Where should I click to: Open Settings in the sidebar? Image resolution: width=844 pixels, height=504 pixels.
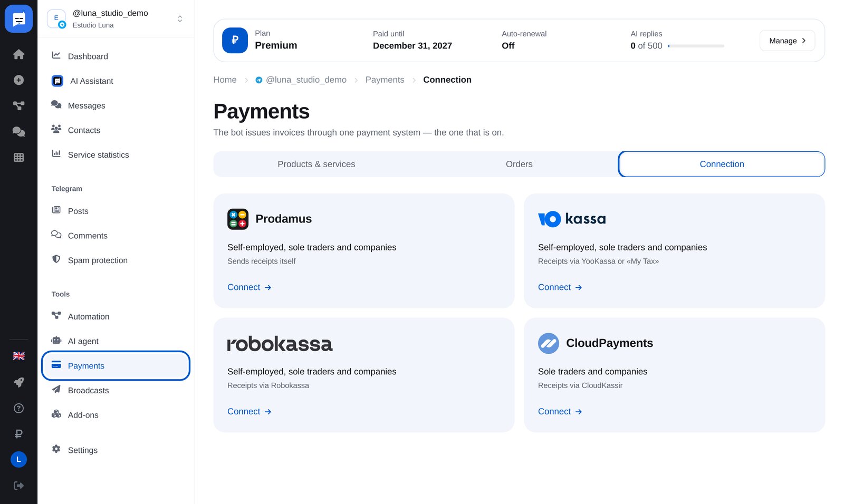point(116,450)
